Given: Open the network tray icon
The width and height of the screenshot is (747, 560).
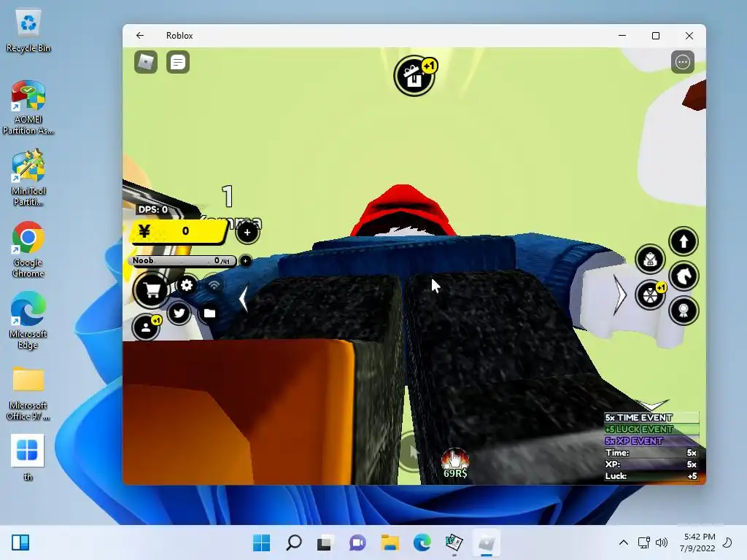Looking at the screenshot, I should click(643, 542).
